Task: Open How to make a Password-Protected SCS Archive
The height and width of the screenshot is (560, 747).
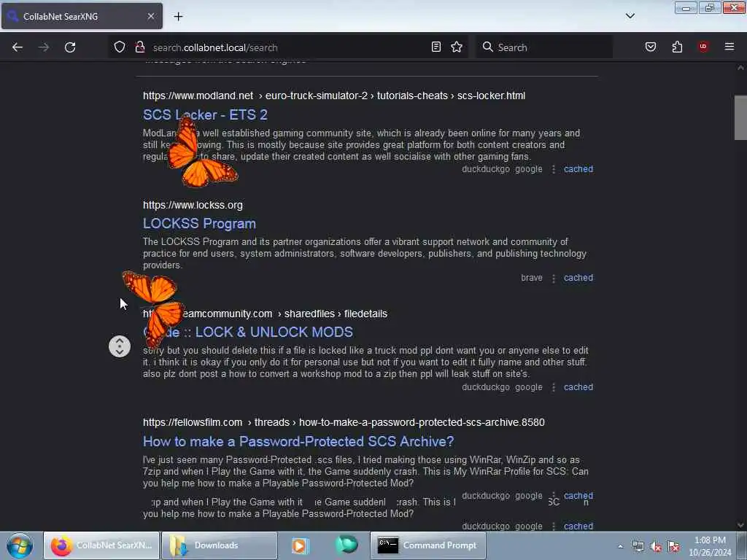Action: click(x=298, y=441)
